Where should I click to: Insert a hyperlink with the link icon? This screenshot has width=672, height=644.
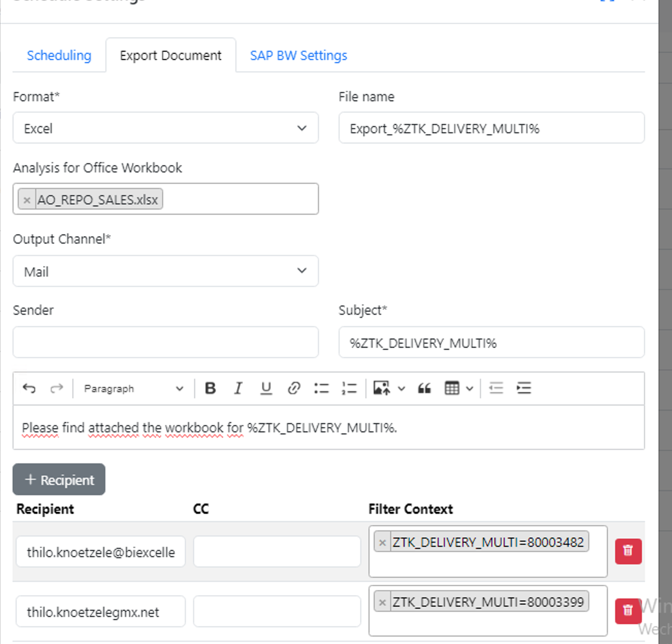tap(294, 388)
